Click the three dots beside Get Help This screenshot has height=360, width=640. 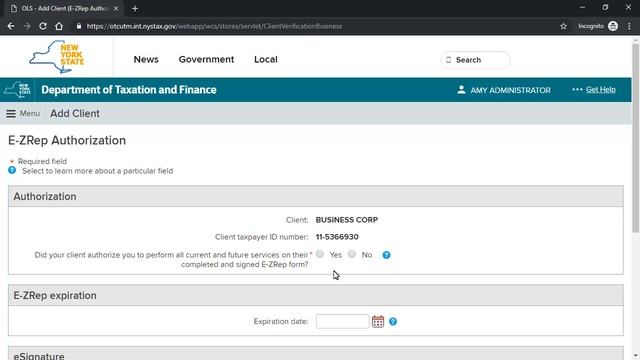click(577, 89)
